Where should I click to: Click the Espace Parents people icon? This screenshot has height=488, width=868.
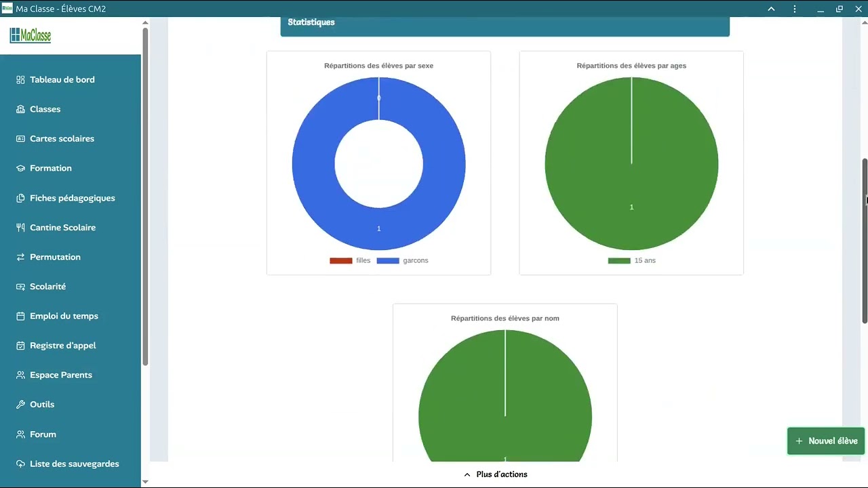point(20,375)
